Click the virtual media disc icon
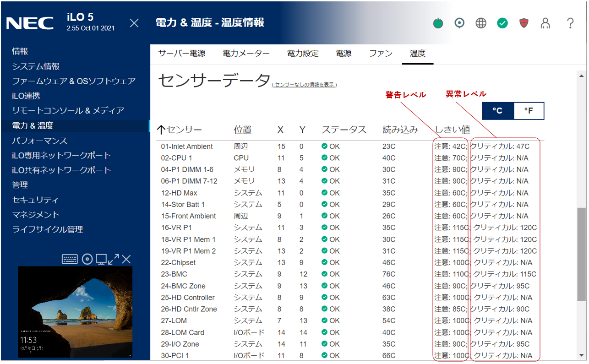Screen dimensions: 589x364 87,259
